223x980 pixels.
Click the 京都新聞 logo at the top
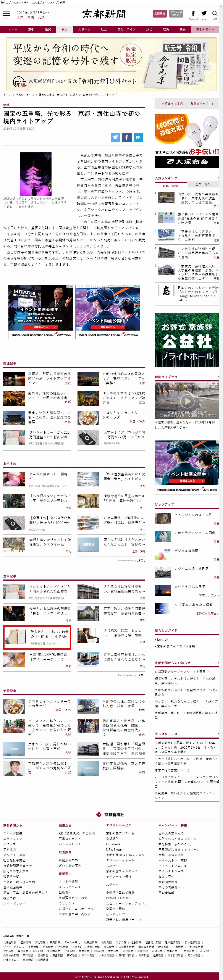pyautogui.click(x=104, y=15)
